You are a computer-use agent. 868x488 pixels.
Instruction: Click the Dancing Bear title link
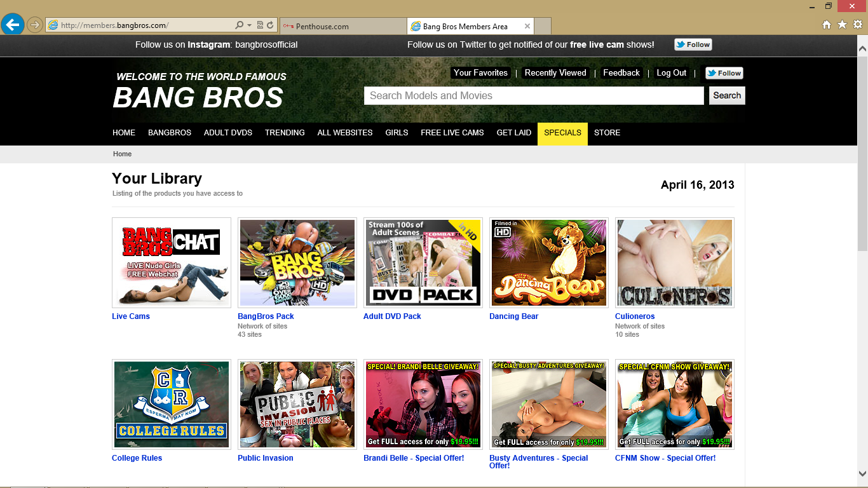(x=513, y=316)
